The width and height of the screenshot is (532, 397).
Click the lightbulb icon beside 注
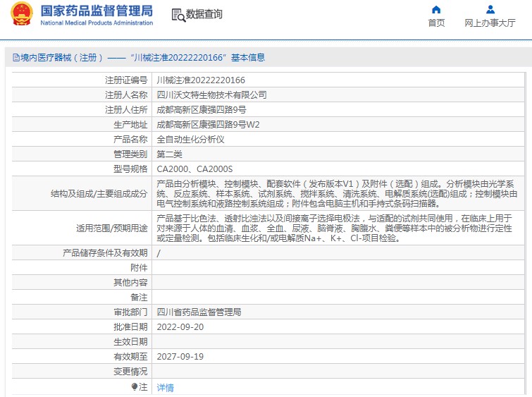tap(135, 387)
